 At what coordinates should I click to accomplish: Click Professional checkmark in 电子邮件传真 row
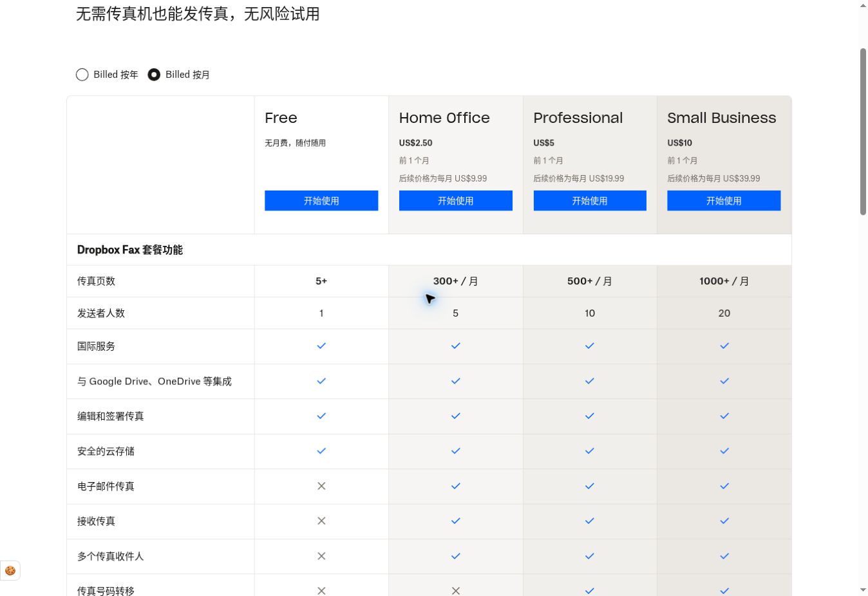tap(590, 486)
